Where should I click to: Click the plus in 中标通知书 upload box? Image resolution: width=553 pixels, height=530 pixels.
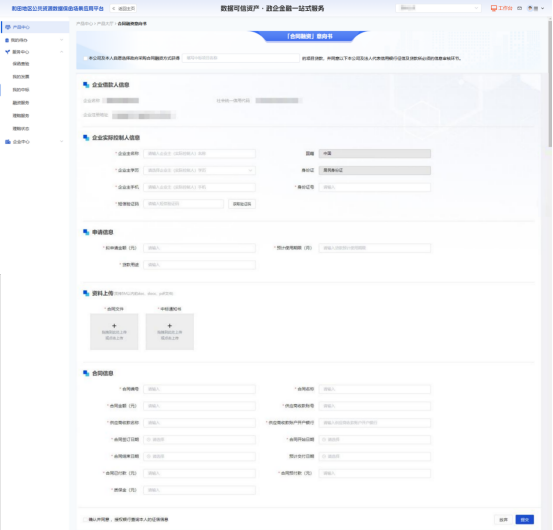(x=170, y=325)
